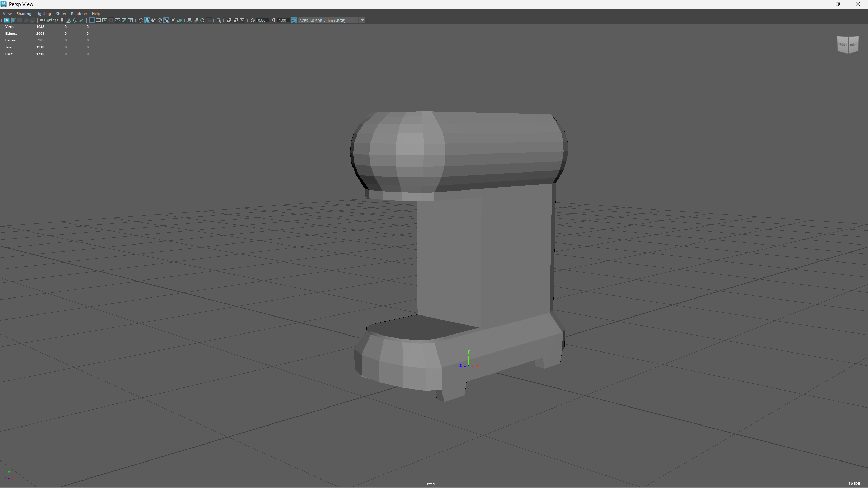868x488 pixels.
Task: Open the Lighting menu
Action: tap(43, 14)
